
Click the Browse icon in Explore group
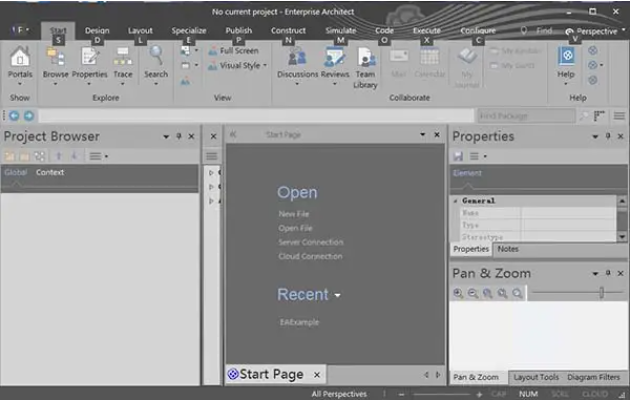tap(56, 60)
